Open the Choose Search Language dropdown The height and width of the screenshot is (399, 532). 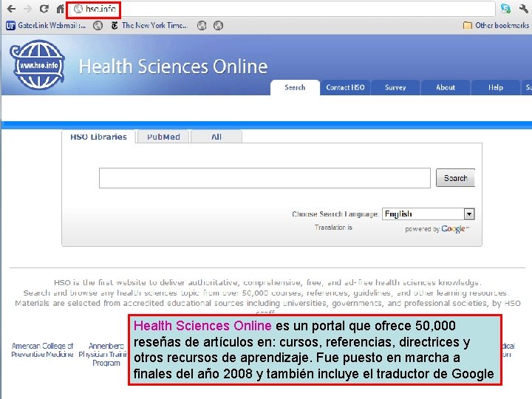pyautogui.click(x=428, y=214)
